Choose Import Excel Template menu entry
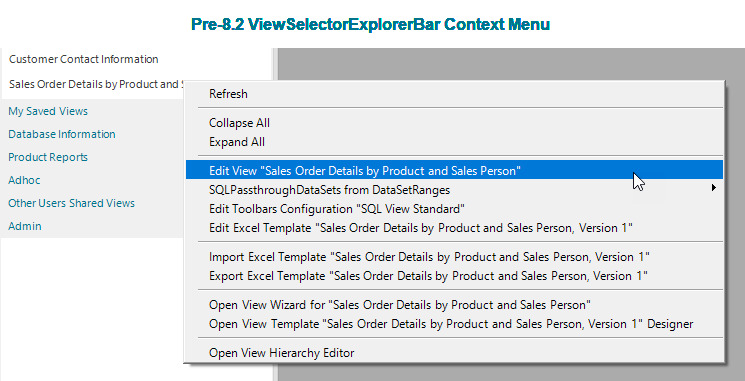The height and width of the screenshot is (381, 745). [454, 257]
